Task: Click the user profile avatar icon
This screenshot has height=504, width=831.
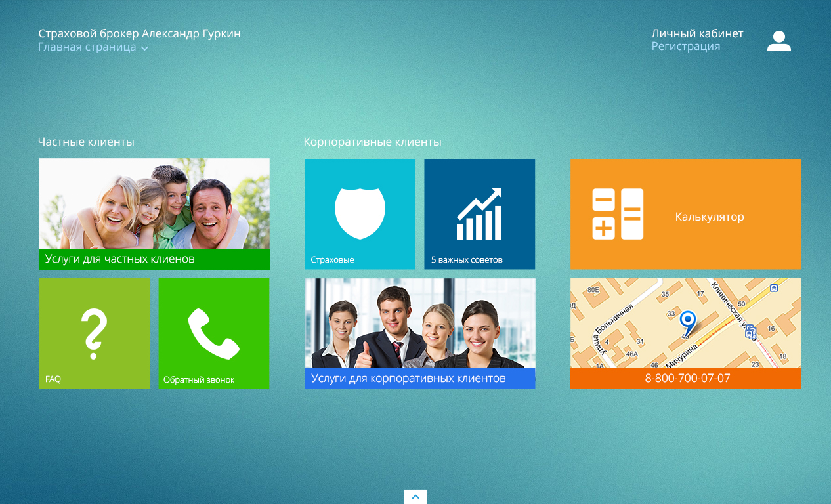Action: click(x=778, y=41)
